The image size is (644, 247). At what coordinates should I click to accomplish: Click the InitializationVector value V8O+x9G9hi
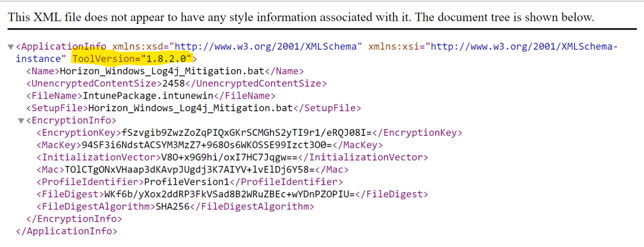coord(229,158)
